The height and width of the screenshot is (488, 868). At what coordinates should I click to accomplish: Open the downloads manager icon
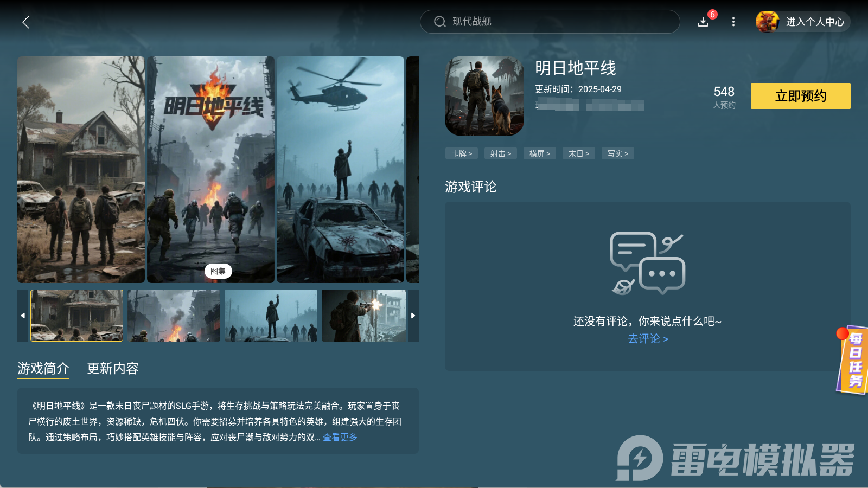click(x=703, y=22)
